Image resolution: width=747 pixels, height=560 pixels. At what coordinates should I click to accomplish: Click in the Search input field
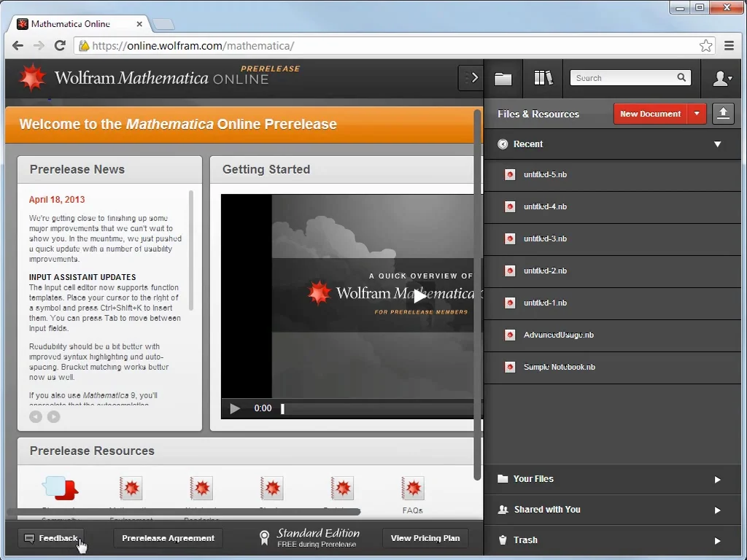tap(624, 78)
